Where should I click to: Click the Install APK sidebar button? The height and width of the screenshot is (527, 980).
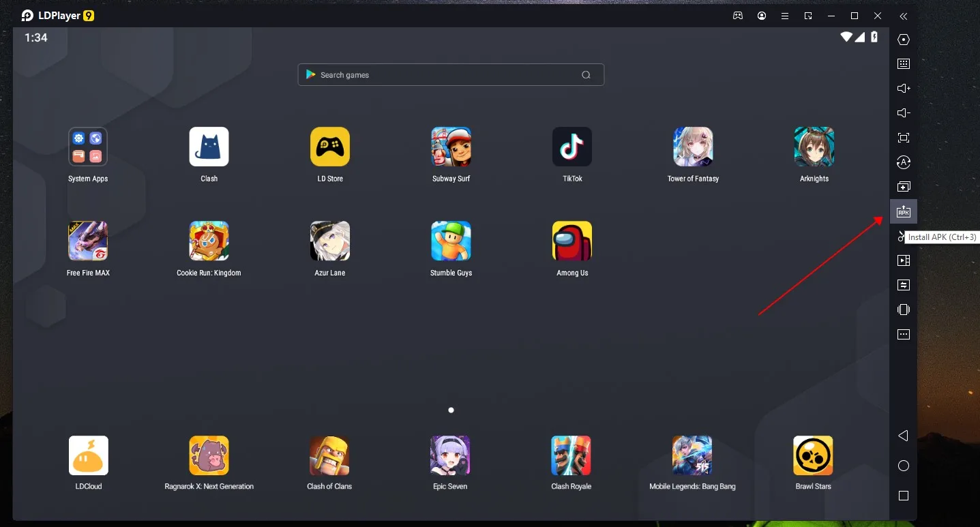[x=904, y=211]
